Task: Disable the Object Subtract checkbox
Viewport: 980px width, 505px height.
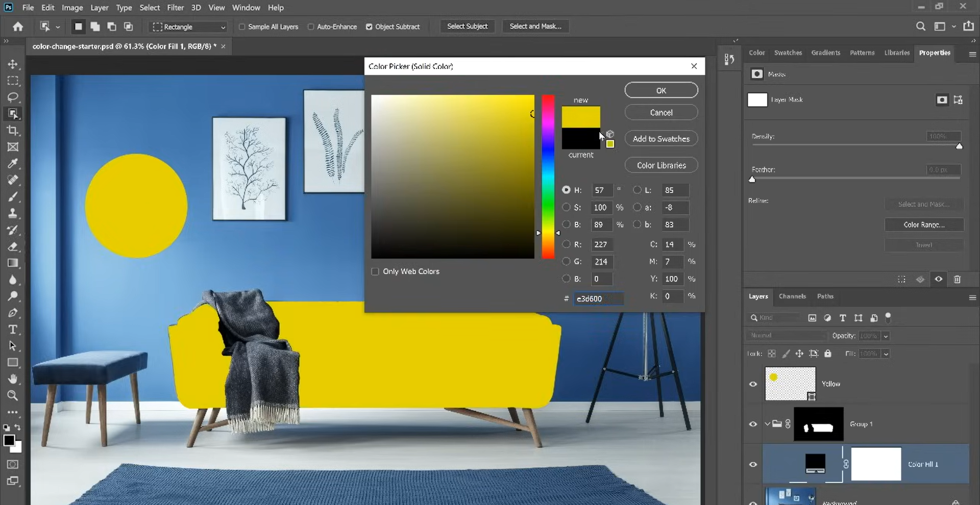Action: tap(370, 27)
